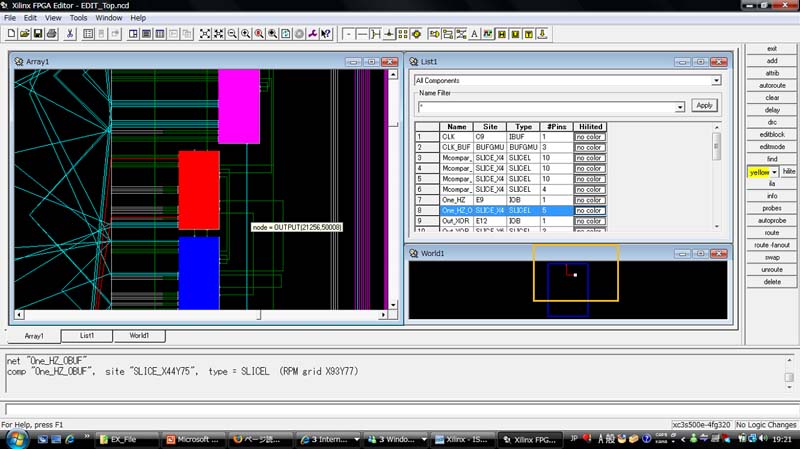Click the hilite button
The image size is (800, 449).
click(x=788, y=172)
